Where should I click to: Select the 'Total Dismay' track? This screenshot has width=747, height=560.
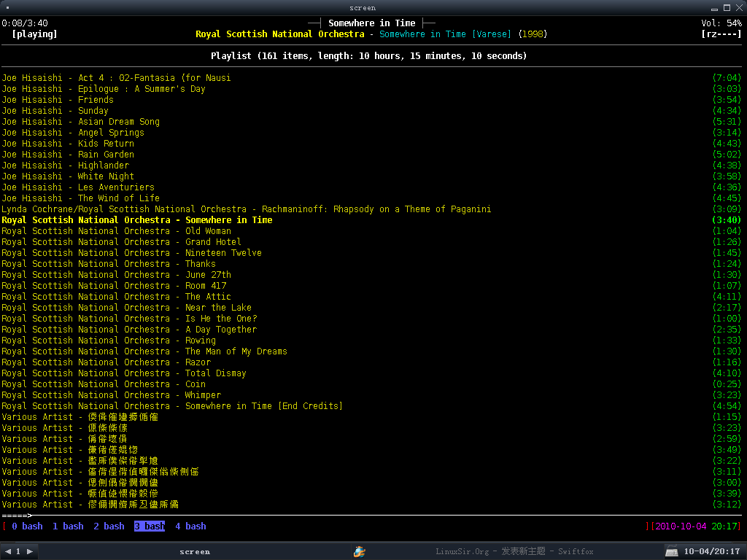pos(371,373)
